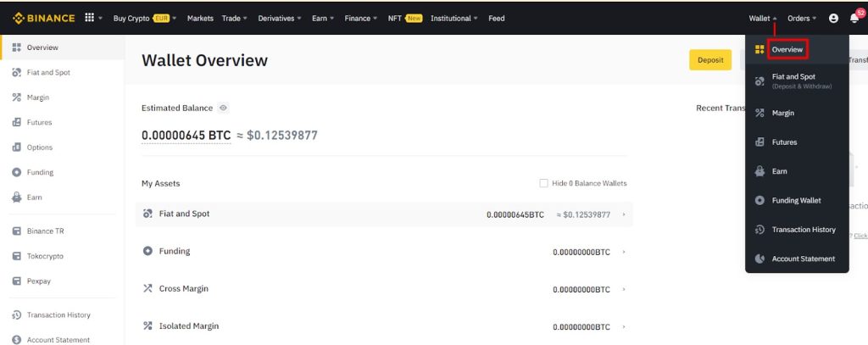Click the Wallet Overview heading
The width and height of the screenshot is (868, 345).
[x=204, y=60]
